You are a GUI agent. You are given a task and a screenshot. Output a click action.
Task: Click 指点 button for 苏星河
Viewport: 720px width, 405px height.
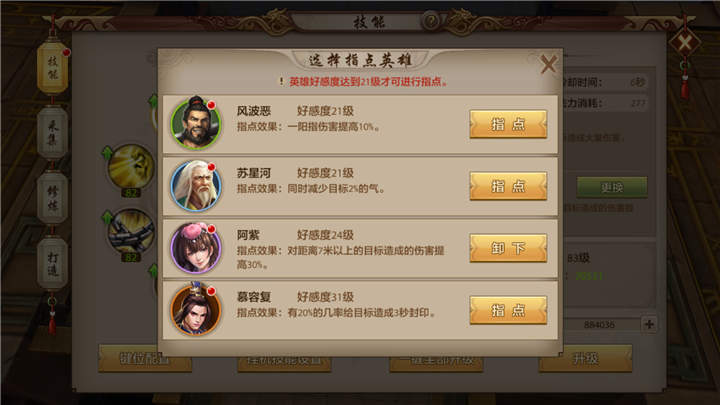pyautogui.click(x=508, y=186)
